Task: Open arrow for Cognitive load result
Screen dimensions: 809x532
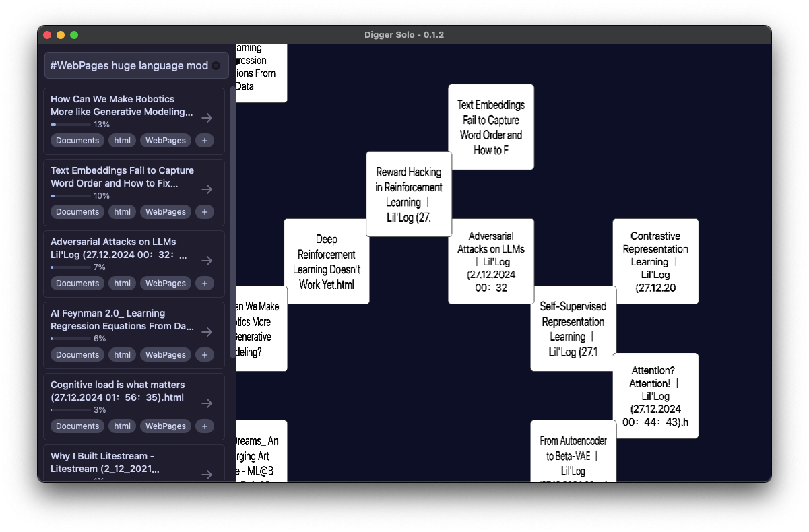Action: [x=207, y=403]
